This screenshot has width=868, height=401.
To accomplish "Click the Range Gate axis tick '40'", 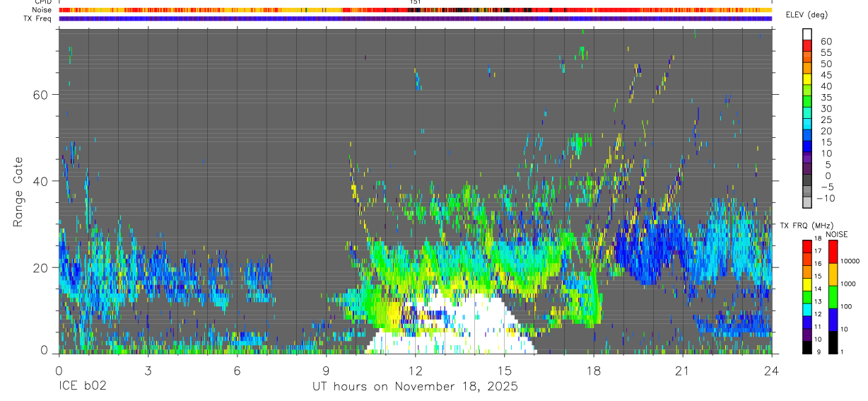I will [40, 181].
